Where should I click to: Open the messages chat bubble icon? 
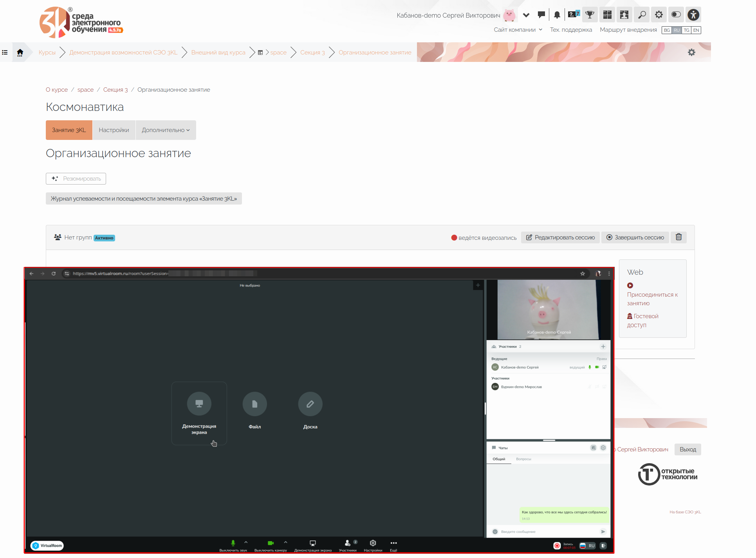tap(541, 15)
